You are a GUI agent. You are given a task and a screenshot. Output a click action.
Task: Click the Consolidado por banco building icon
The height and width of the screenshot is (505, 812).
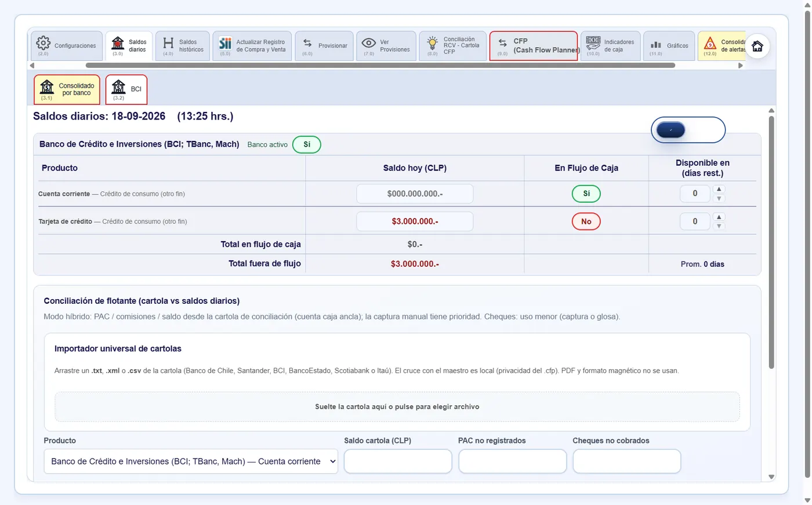(x=47, y=88)
